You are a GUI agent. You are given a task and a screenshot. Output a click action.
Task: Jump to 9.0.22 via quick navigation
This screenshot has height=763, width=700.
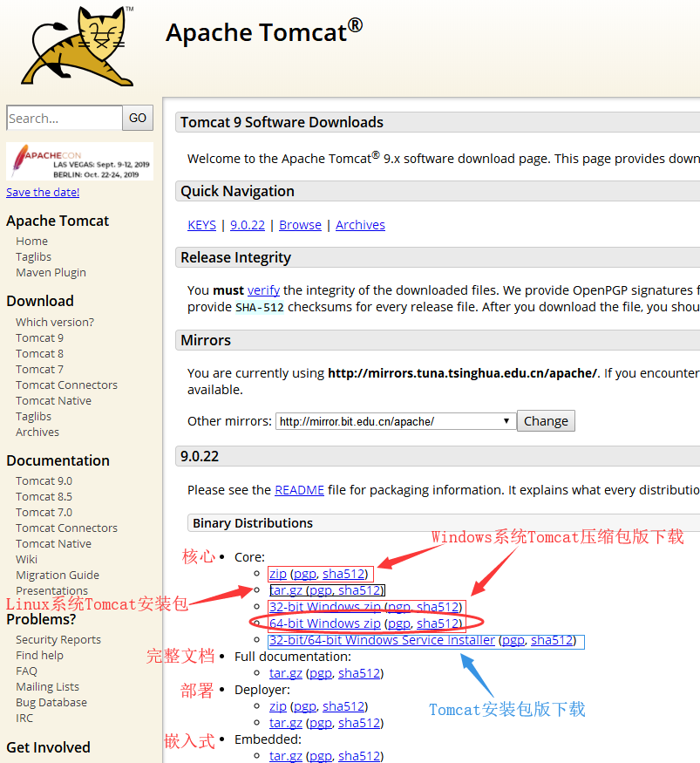pos(248,225)
